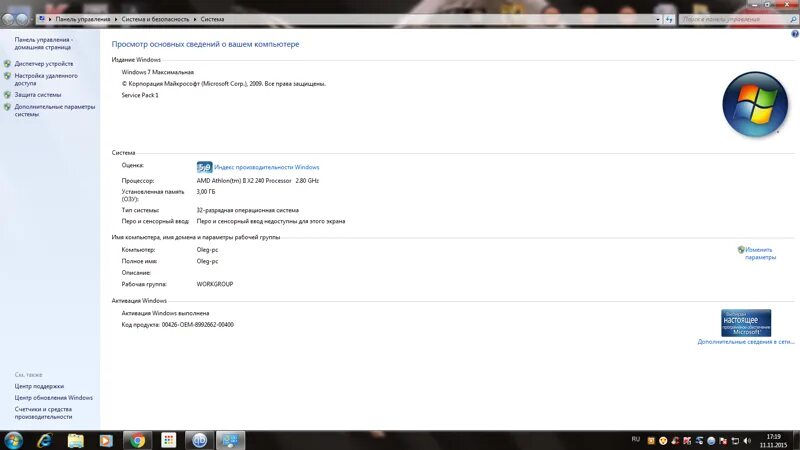This screenshot has height=450, width=800.
Task: Click the RU language indicator
Action: click(x=636, y=439)
